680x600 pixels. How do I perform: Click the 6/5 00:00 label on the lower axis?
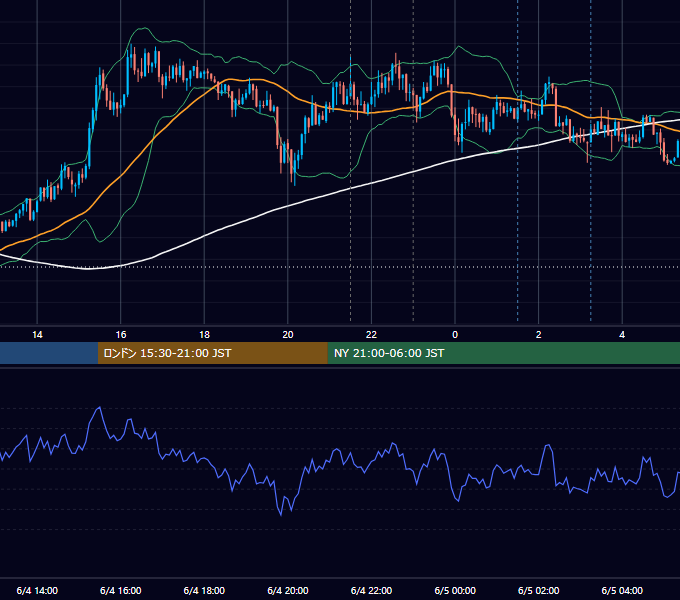point(455,590)
